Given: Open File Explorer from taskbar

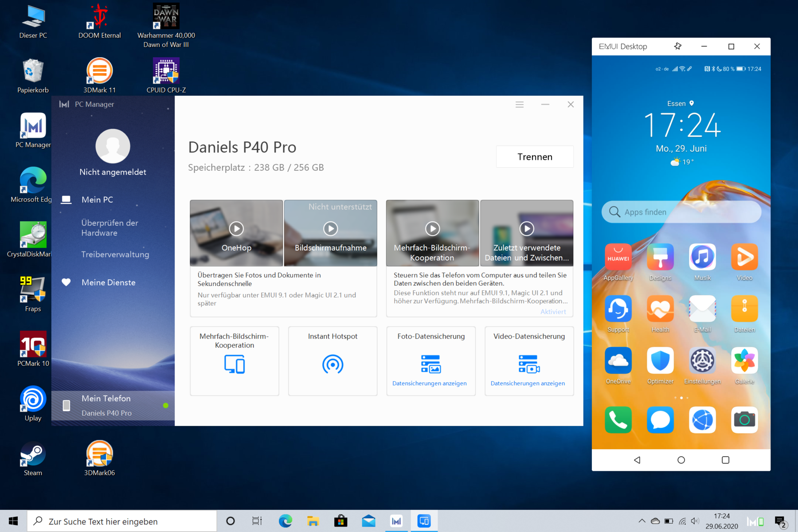Looking at the screenshot, I should (313, 521).
